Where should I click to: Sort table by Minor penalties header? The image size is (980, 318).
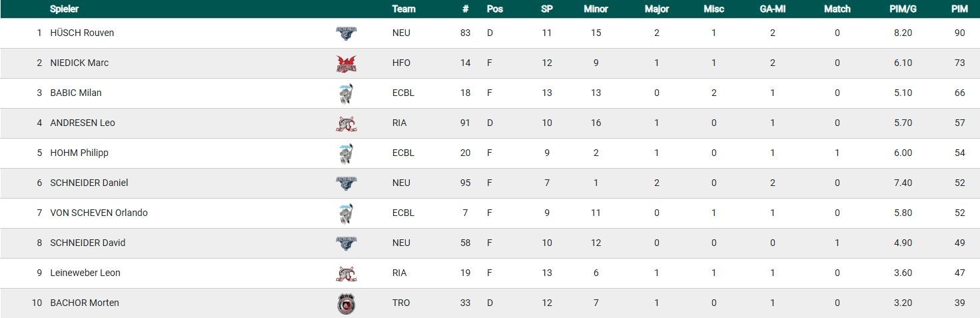tap(596, 9)
